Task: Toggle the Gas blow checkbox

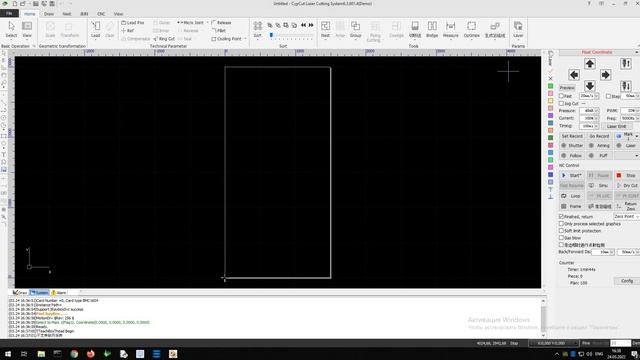Action: [x=561, y=238]
